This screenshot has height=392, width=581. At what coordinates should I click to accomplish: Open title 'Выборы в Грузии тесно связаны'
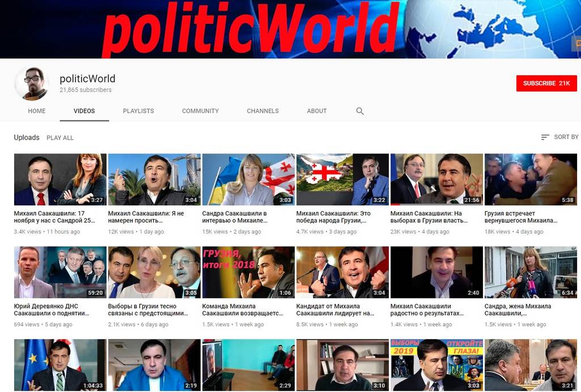pyautogui.click(x=148, y=310)
